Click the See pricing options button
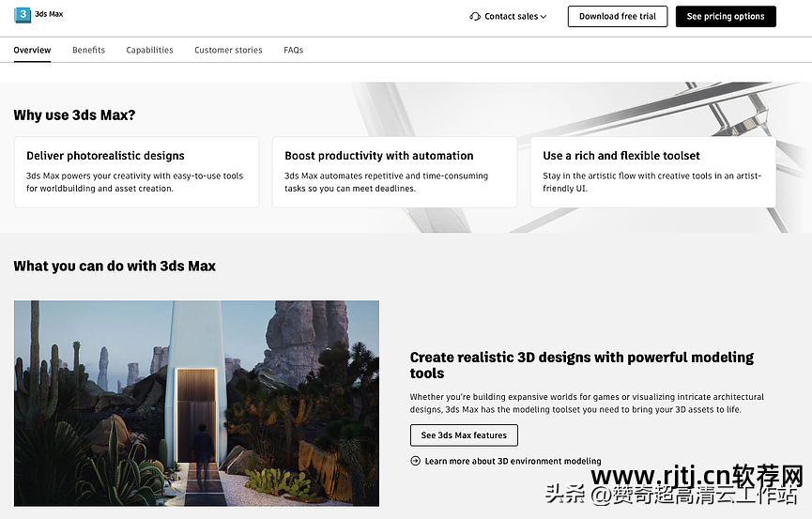The width and height of the screenshot is (812, 519). tap(726, 17)
